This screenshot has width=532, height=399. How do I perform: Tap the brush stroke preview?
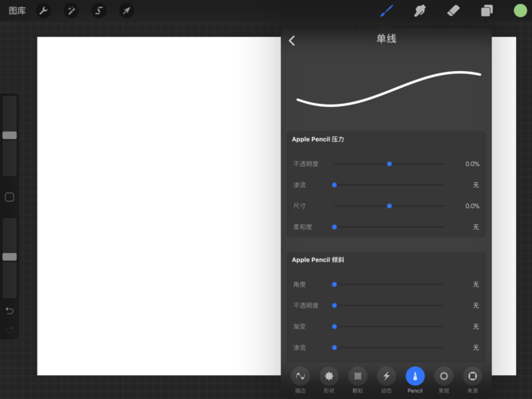388,89
